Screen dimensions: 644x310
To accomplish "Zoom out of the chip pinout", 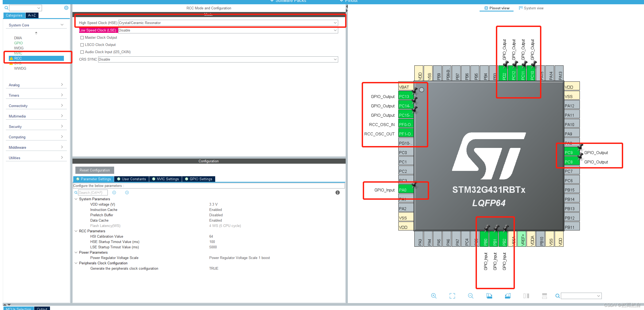I will point(471,296).
